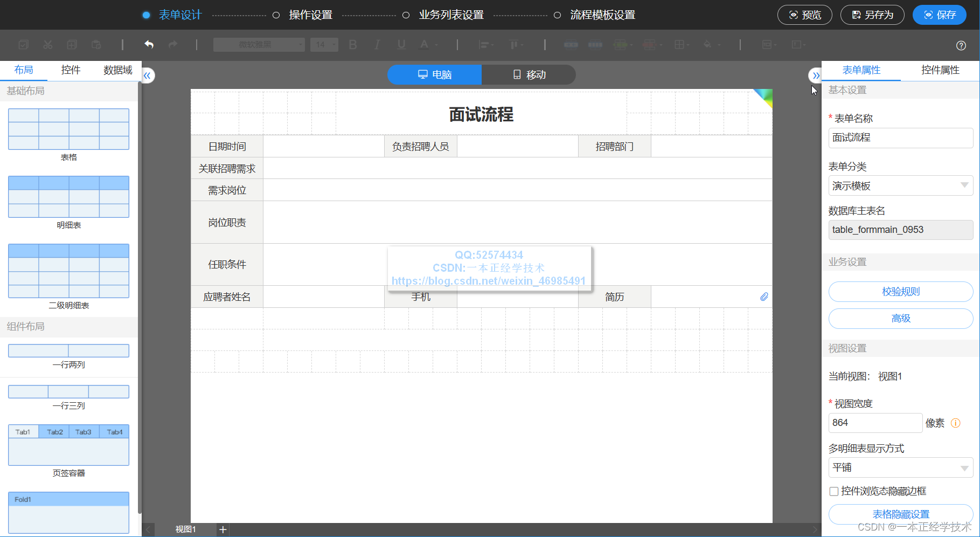The image size is (980, 537).
Task: Click the merge cells icon
Action: point(571,45)
